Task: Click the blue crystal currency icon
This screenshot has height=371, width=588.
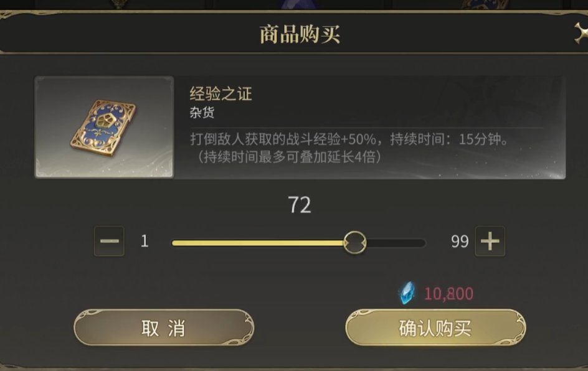Action: tap(407, 293)
